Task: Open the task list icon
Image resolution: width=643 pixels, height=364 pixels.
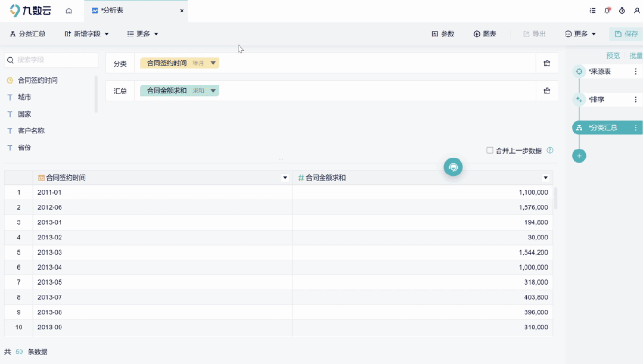Action: coord(592,11)
